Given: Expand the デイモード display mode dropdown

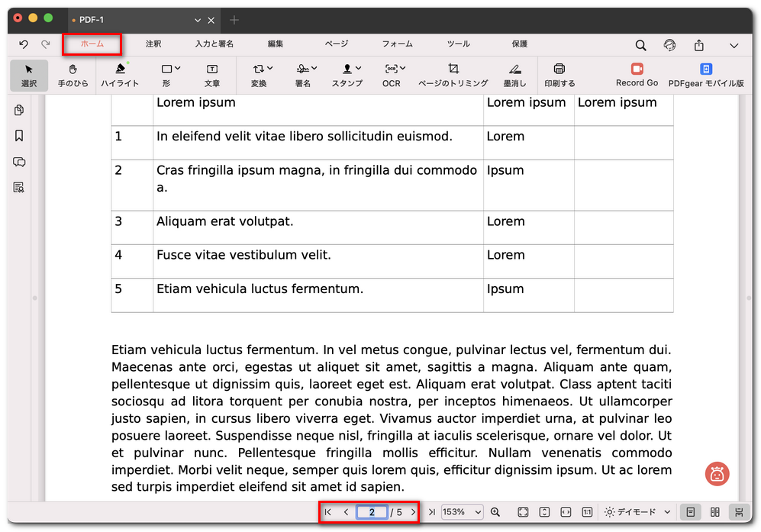Looking at the screenshot, I should click(x=637, y=512).
